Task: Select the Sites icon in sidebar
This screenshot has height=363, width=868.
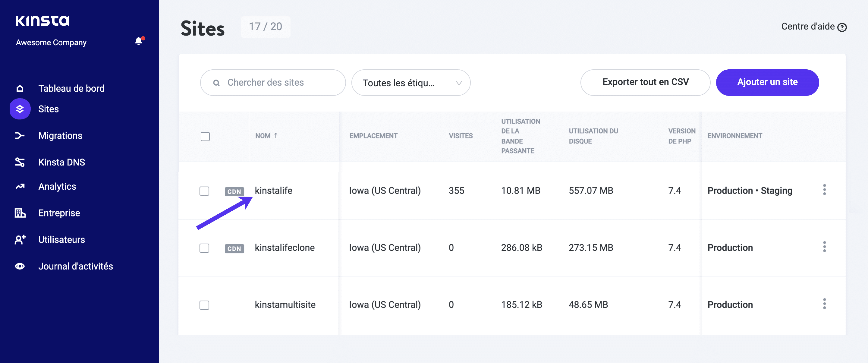Action: coord(20,109)
